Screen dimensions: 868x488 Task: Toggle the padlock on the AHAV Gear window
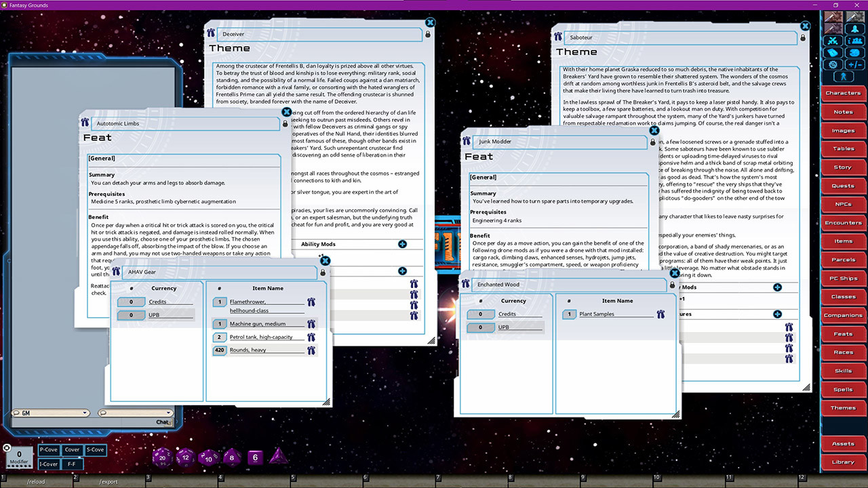[323, 272]
